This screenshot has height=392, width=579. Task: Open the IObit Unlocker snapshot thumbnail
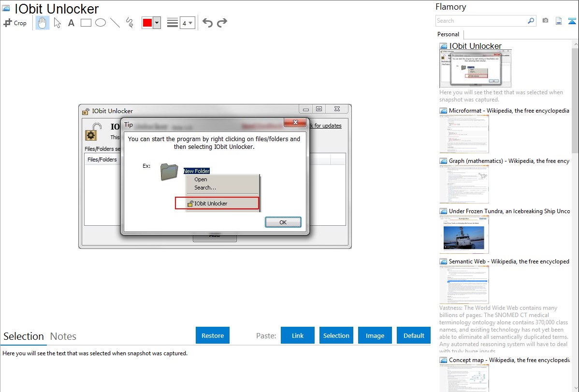tap(475, 69)
